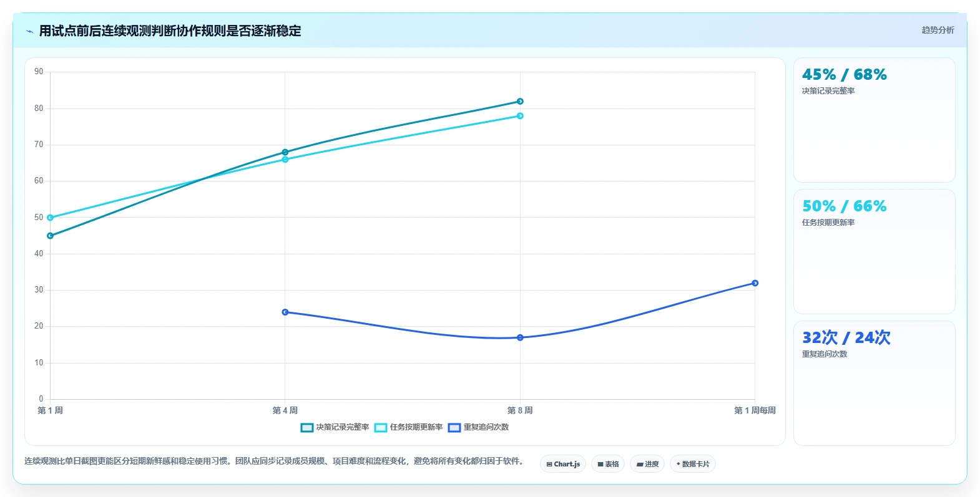Select the 进度 tag
Screen dimensions: 980x497
(647, 464)
